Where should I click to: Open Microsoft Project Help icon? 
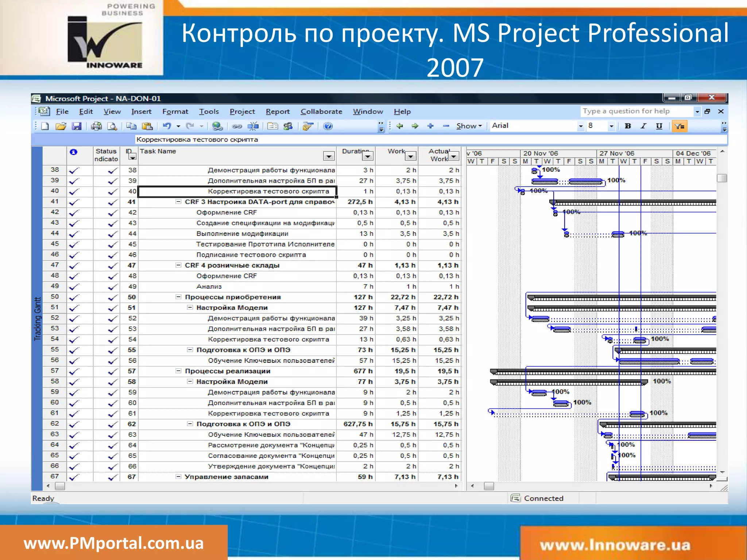point(328,126)
